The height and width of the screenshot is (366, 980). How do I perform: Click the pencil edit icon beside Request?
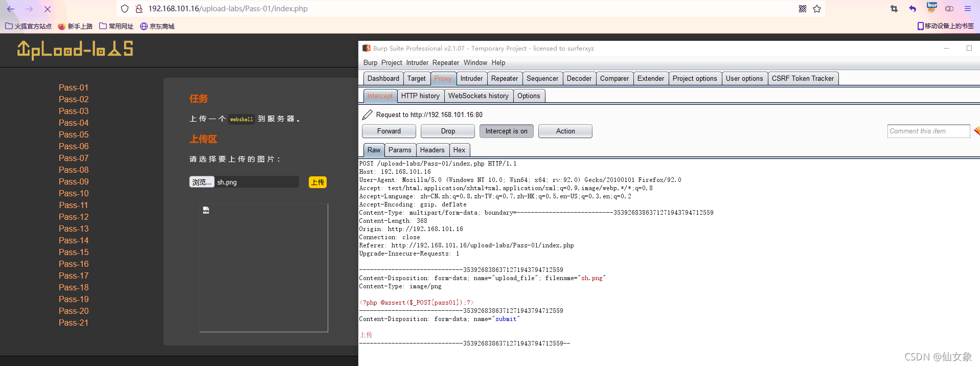point(367,115)
